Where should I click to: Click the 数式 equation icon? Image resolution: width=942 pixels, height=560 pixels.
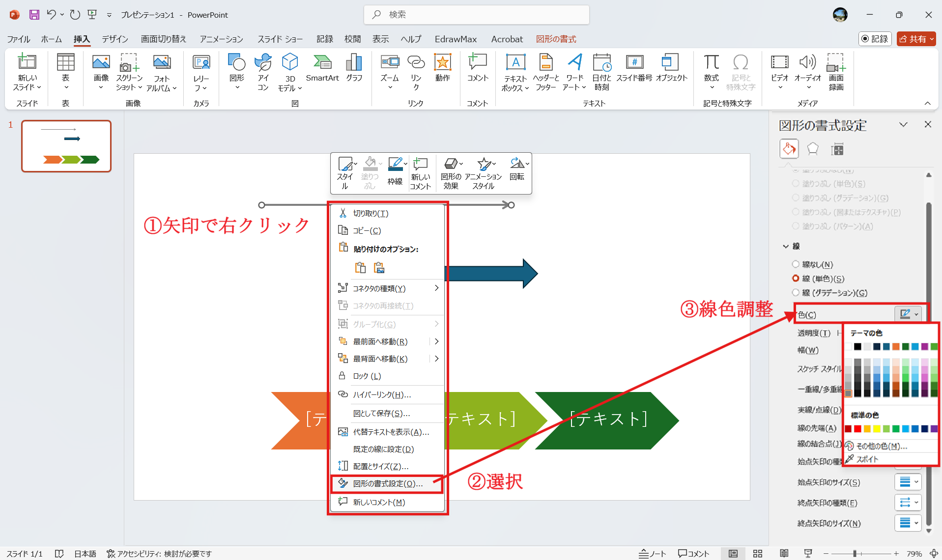pyautogui.click(x=711, y=72)
